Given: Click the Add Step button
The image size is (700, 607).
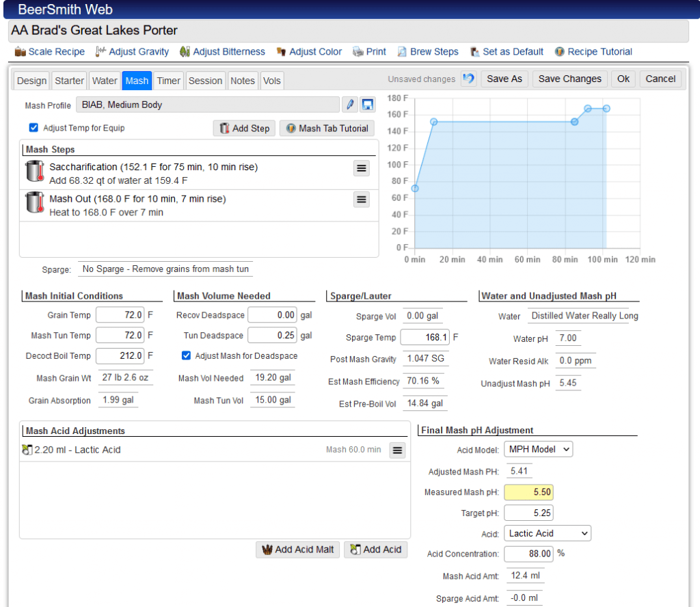Looking at the screenshot, I should click(243, 128).
